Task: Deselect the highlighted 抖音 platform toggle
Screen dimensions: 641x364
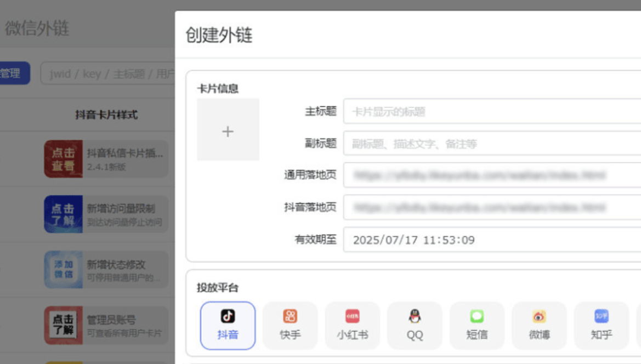Action: click(228, 326)
